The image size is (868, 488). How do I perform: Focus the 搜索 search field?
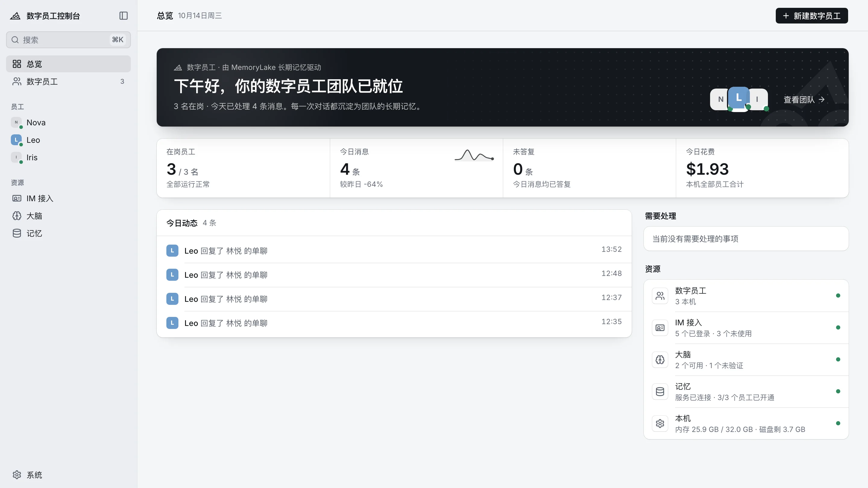coord(68,40)
